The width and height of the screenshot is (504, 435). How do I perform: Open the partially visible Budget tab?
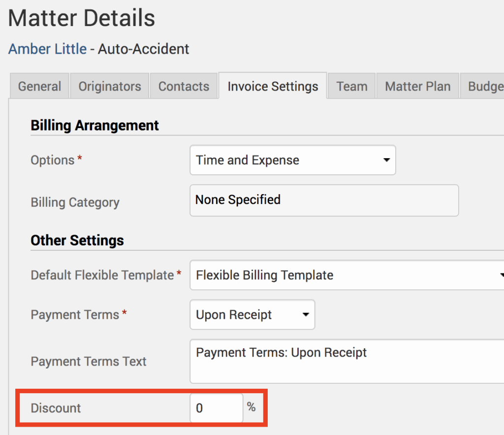tap(484, 87)
